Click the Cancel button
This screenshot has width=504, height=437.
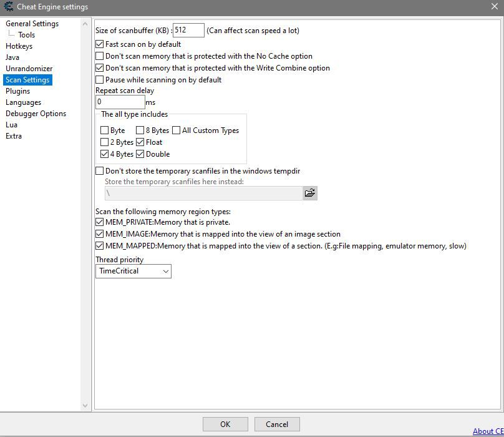(277, 424)
